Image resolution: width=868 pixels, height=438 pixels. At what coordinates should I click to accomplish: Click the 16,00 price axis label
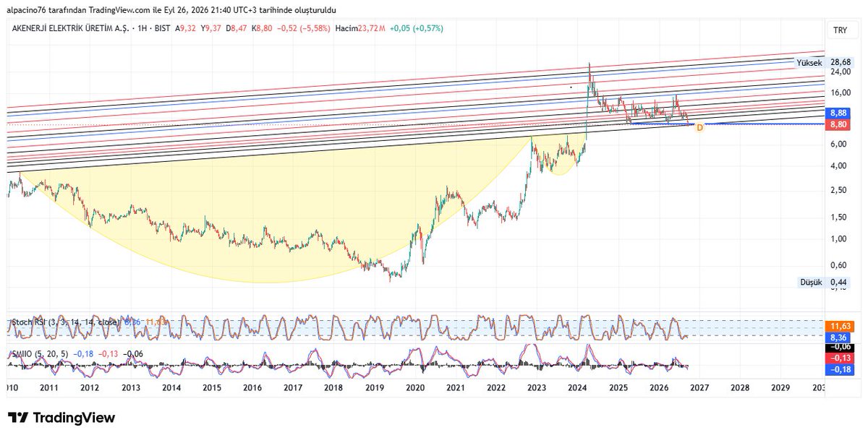pyautogui.click(x=839, y=93)
